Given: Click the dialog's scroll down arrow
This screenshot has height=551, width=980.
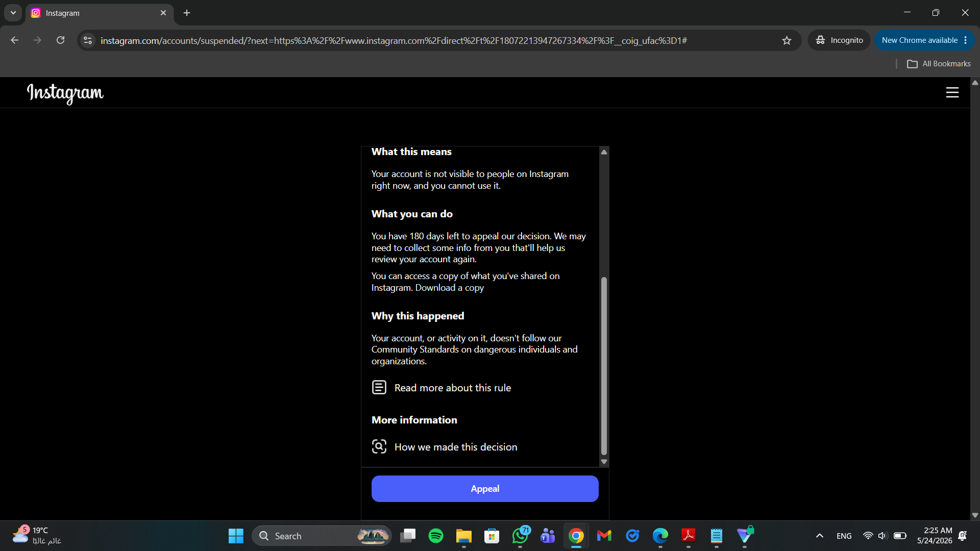Looking at the screenshot, I should (x=604, y=462).
